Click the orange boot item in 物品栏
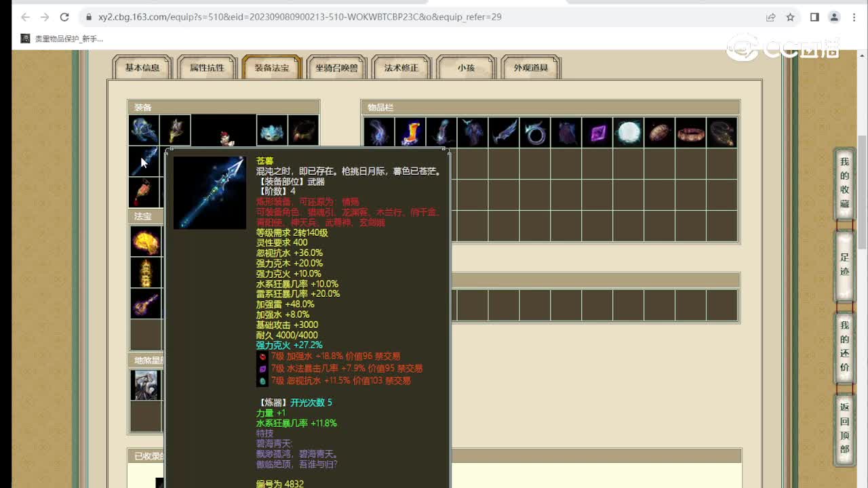Screen dimensions: 868x488 tap(410, 133)
